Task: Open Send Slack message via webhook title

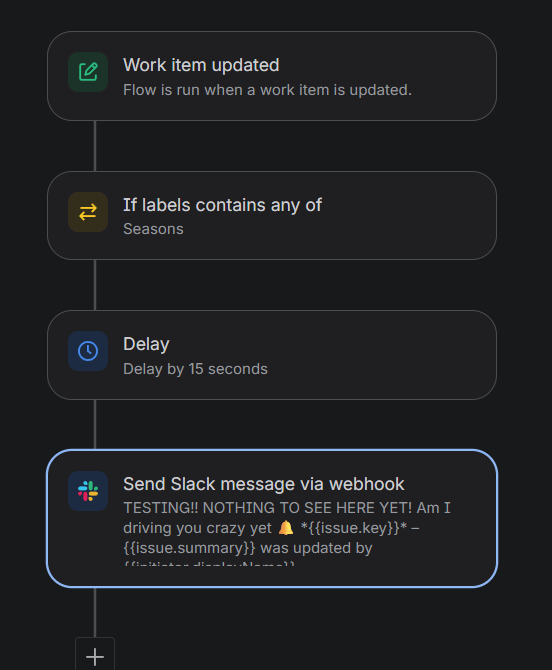Action: (264, 484)
